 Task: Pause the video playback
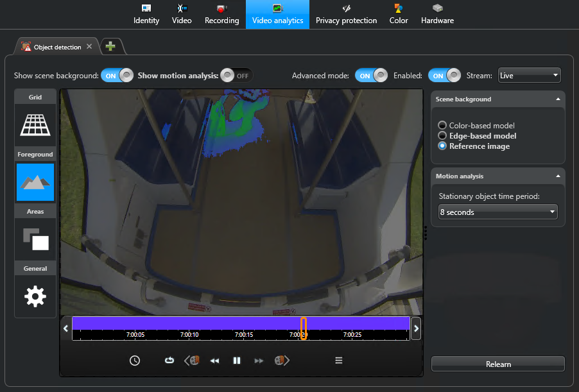pyautogui.click(x=237, y=361)
